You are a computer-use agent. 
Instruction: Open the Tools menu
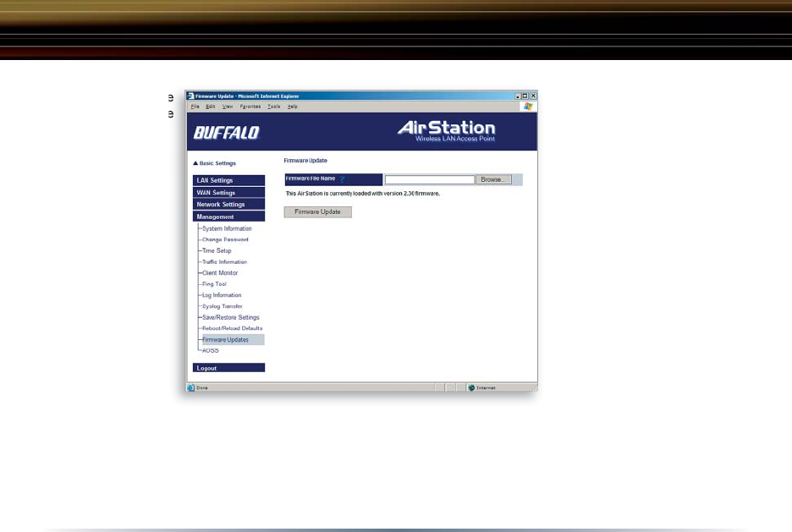coord(273,107)
